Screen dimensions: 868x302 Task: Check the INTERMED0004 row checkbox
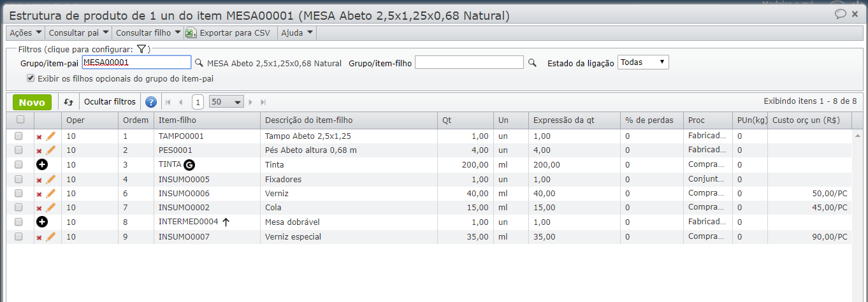tap(18, 222)
